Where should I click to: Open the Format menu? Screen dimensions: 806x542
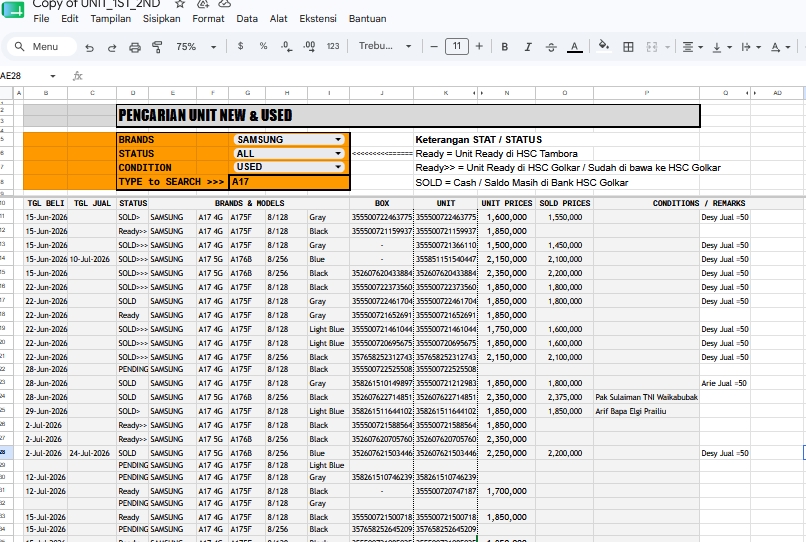pyautogui.click(x=208, y=19)
